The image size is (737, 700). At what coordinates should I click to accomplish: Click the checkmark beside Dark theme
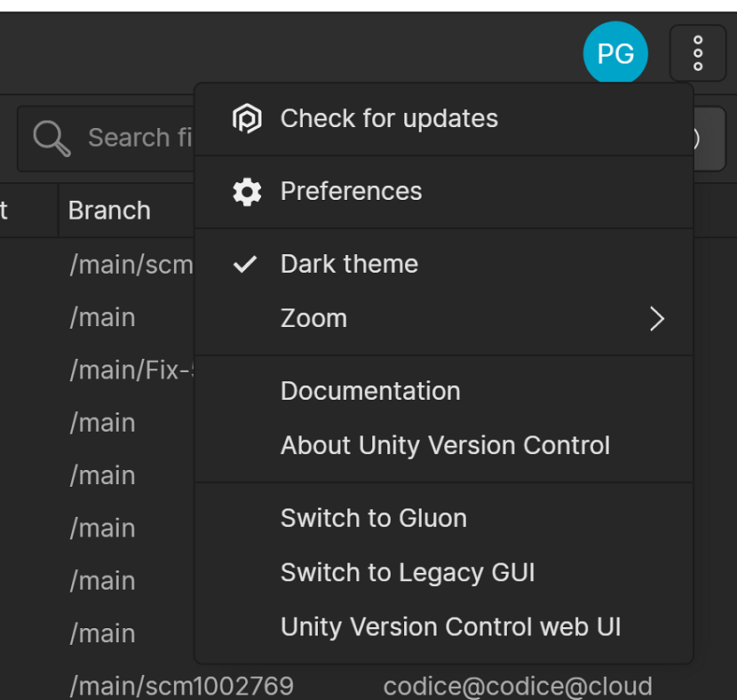coord(244,263)
